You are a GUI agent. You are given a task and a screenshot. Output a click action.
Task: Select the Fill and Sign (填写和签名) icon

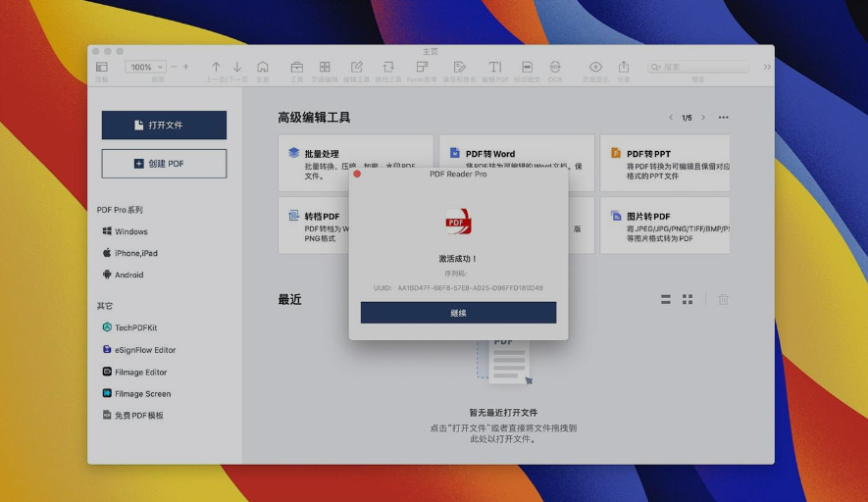pyautogui.click(x=459, y=67)
